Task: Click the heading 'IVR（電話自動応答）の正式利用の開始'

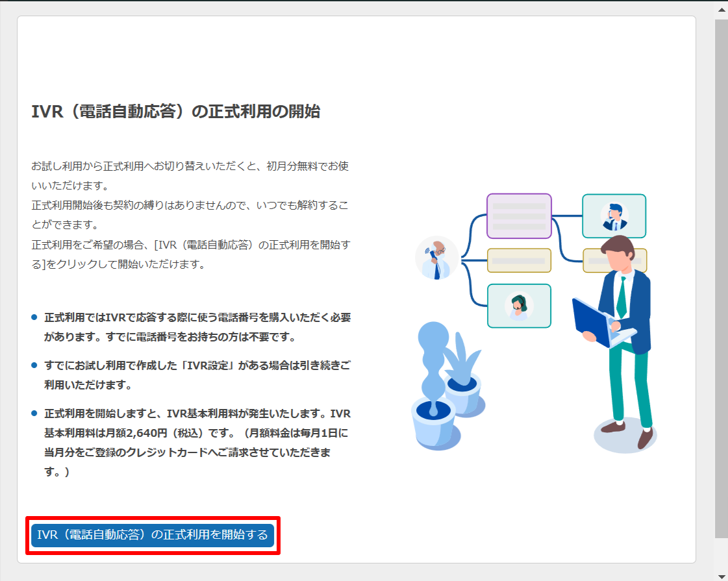Action: [x=175, y=112]
